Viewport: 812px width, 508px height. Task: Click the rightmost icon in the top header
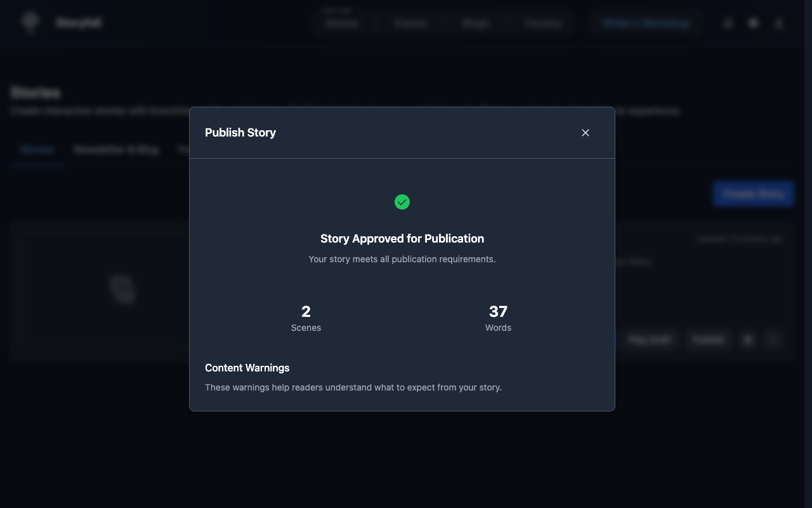coord(779,23)
